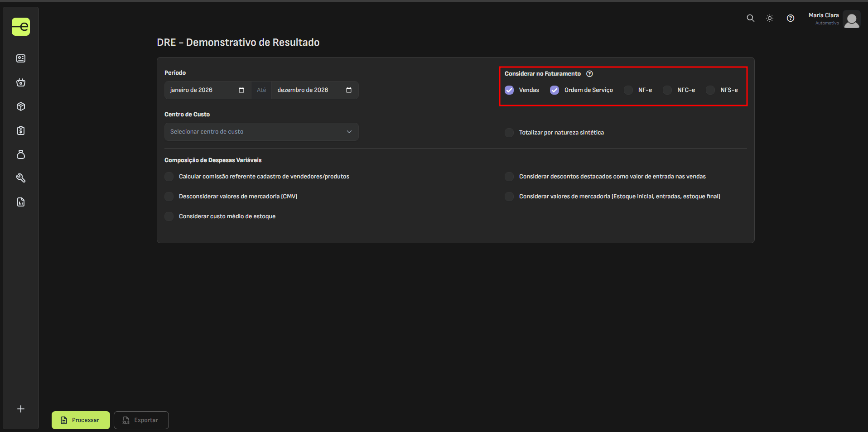Uncheck the Vendas checkbox
This screenshot has height=432, width=868.
[x=509, y=90]
